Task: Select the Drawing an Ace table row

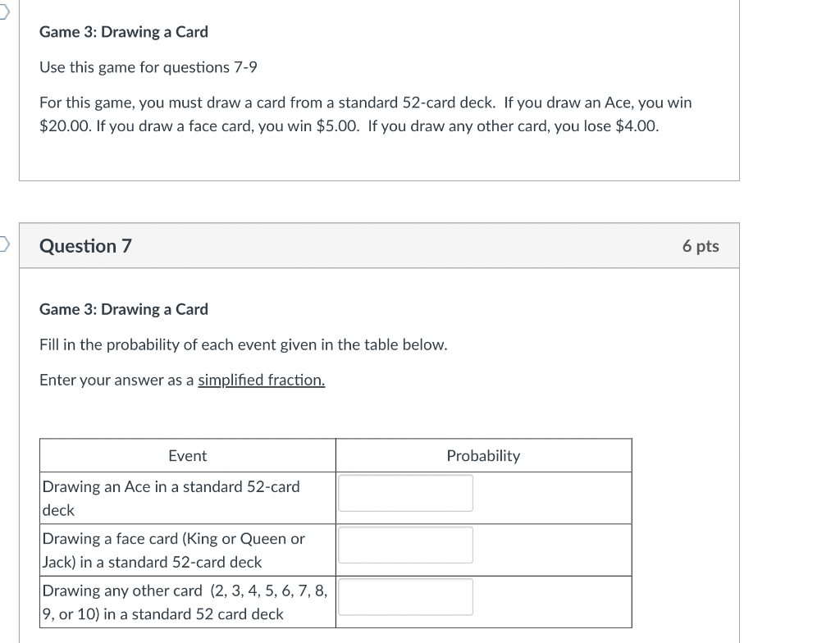Action: tap(187, 497)
